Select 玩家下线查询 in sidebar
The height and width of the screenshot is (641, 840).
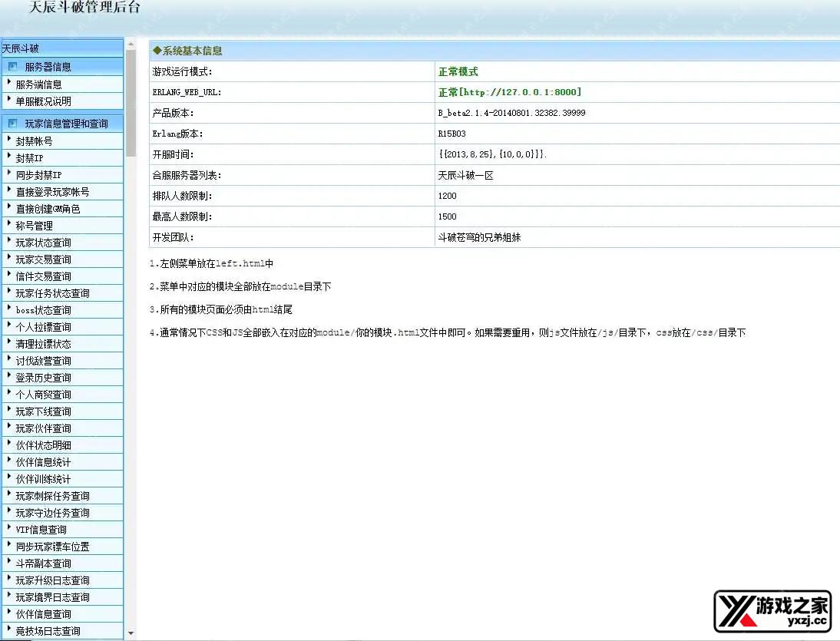(44, 411)
